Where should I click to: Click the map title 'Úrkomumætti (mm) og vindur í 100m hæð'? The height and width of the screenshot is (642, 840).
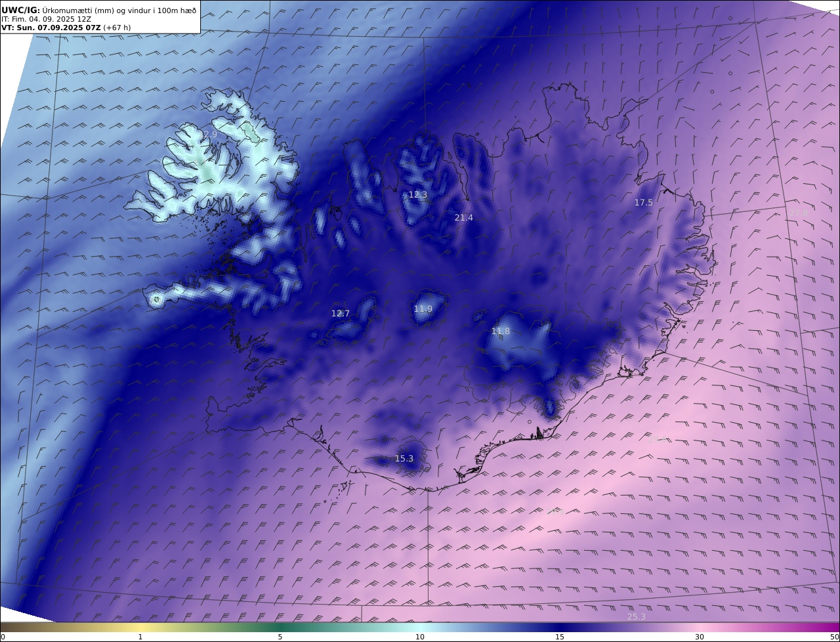119,11
